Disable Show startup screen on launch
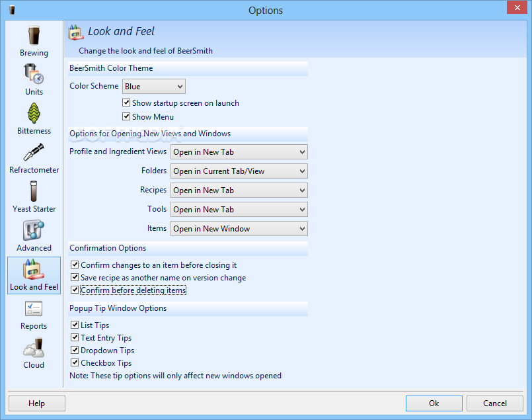Viewport: 532px width, 420px height. 126,103
